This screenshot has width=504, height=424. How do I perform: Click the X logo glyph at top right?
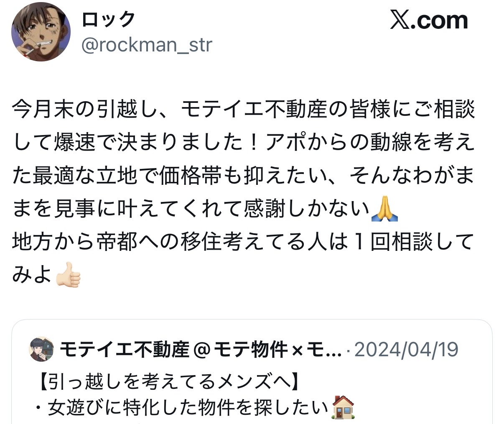(400, 20)
